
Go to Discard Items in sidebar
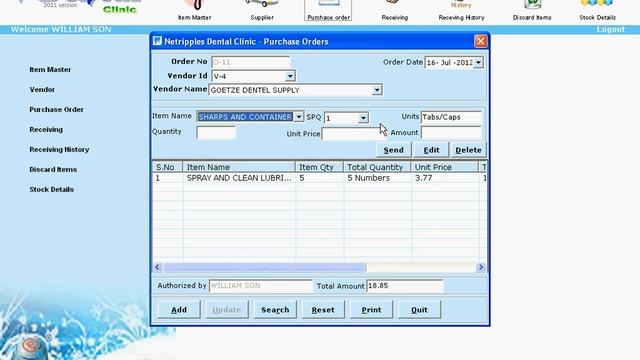pos(53,169)
